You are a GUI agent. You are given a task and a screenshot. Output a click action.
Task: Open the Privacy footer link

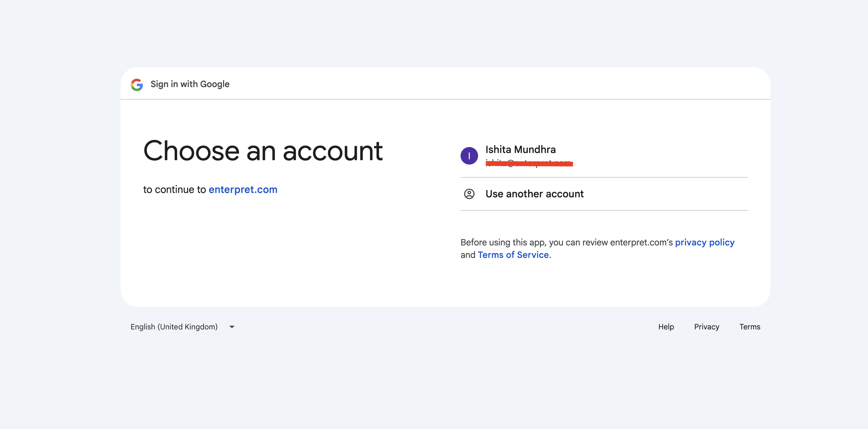pyautogui.click(x=706, y=327)
